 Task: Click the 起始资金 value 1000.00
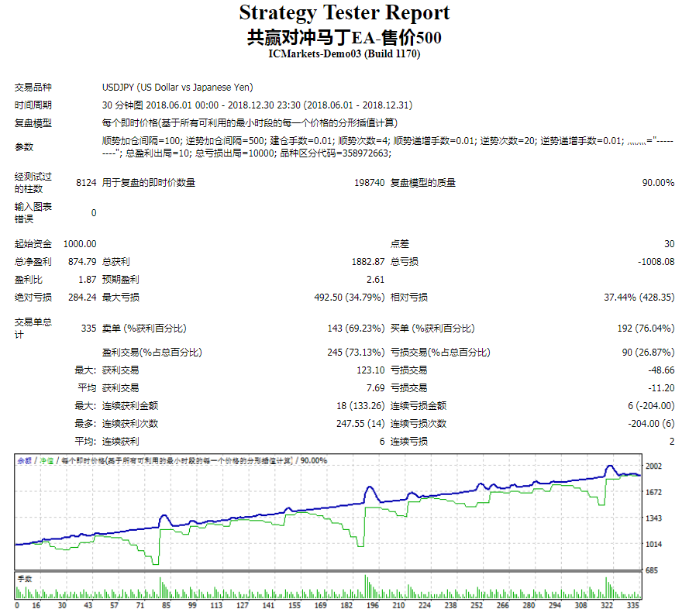pyautogui.click(x=80, y=244)
